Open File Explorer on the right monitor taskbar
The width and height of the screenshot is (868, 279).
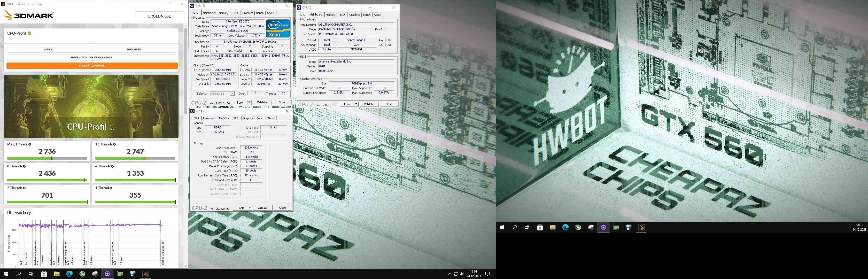[553, 227]
